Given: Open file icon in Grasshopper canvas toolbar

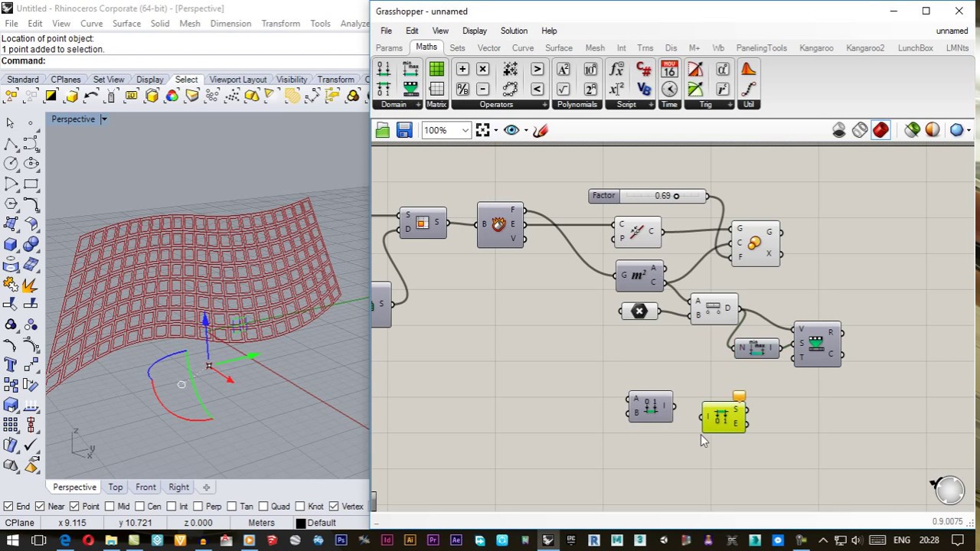Looking at the screenshot, I should [x=383, y=130].
